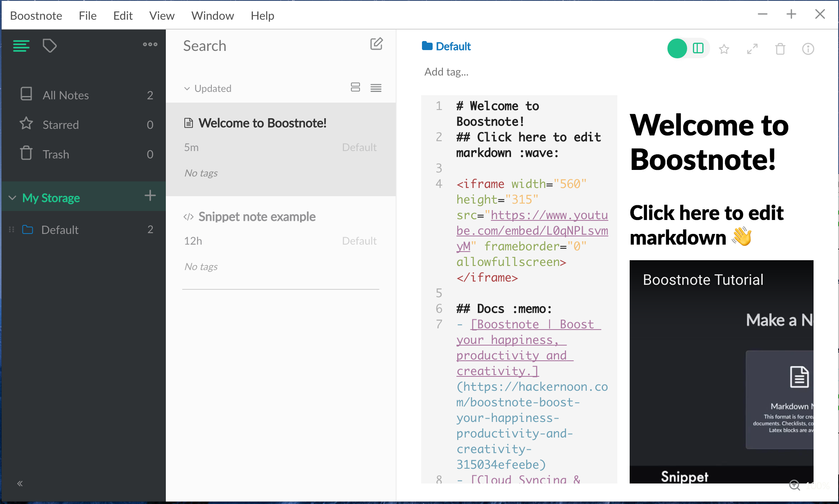Image resolution: width=839 pixels, height=504 pixels.
Task: Open the Default folder link above editor
Action: click(446, 46)
